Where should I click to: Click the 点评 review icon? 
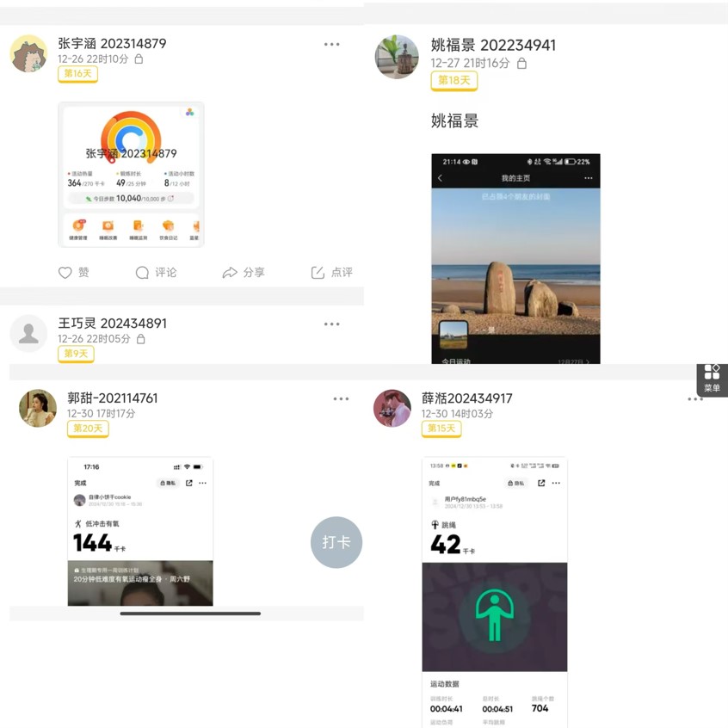tap(318, 273)
